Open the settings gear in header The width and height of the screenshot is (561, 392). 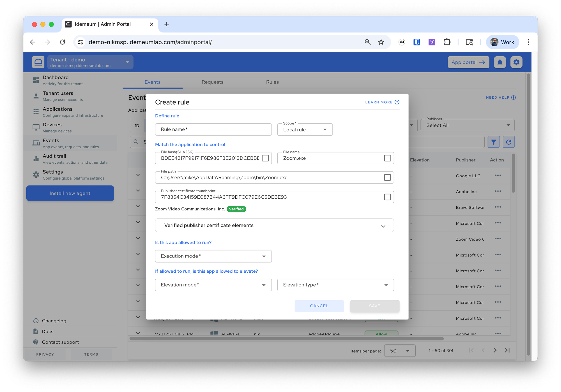[516, 62]
